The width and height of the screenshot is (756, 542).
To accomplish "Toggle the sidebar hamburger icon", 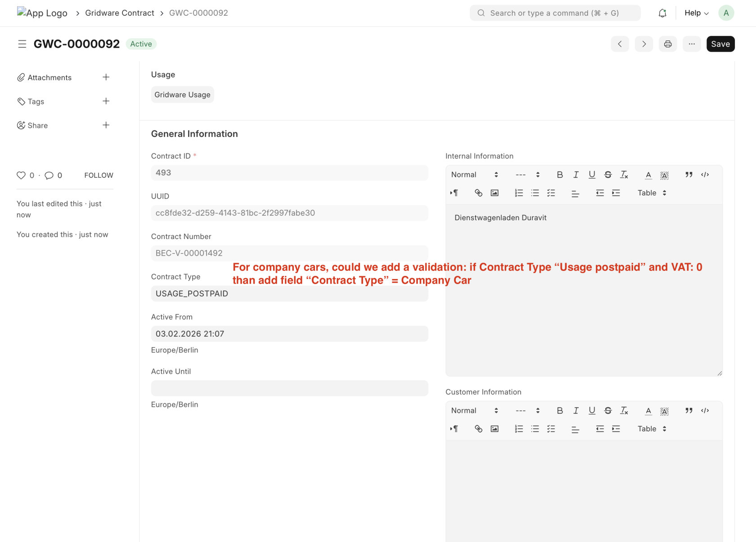I will point(22,44).
